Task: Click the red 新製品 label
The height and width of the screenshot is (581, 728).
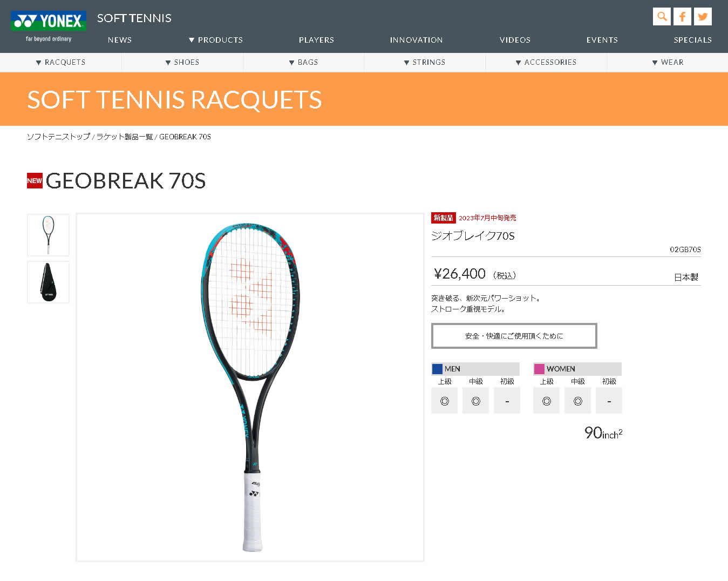Action: (443, 218)
